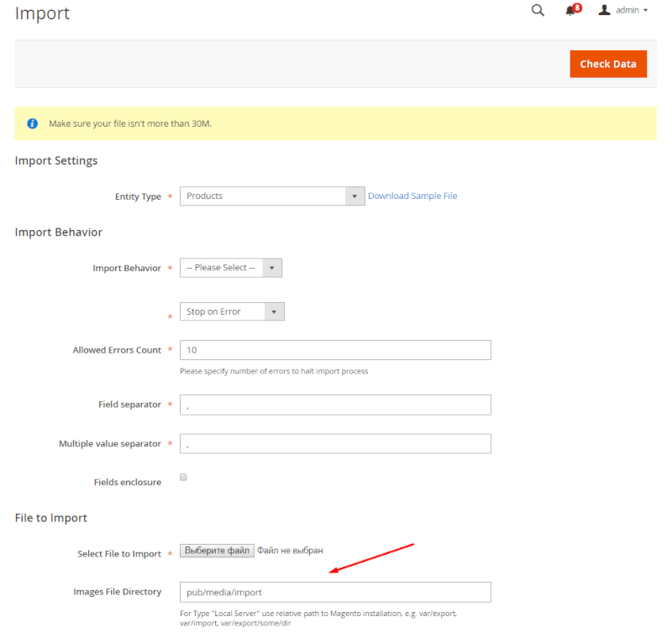The height and width of the screenshot is (643, 672).
Task: Click the admin account person icon
Action: 603,11
